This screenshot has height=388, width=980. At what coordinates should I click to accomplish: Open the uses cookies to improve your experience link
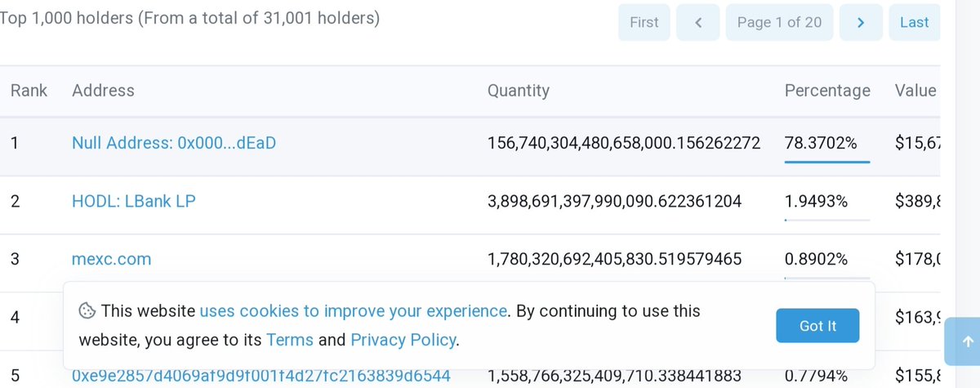click(x=354, y=310)
